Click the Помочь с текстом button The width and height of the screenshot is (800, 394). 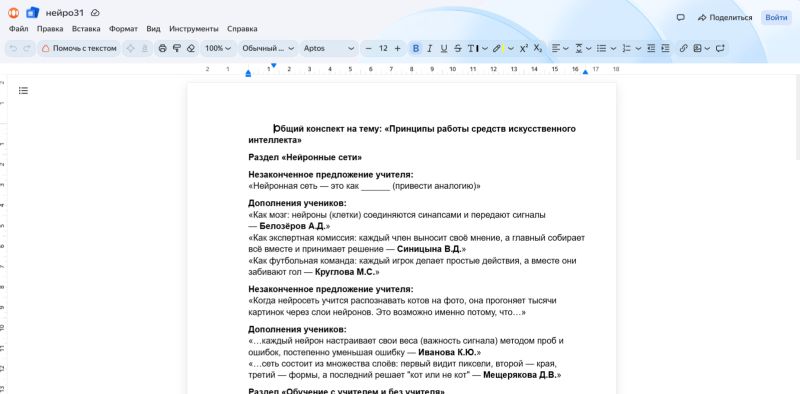[79, 48]
